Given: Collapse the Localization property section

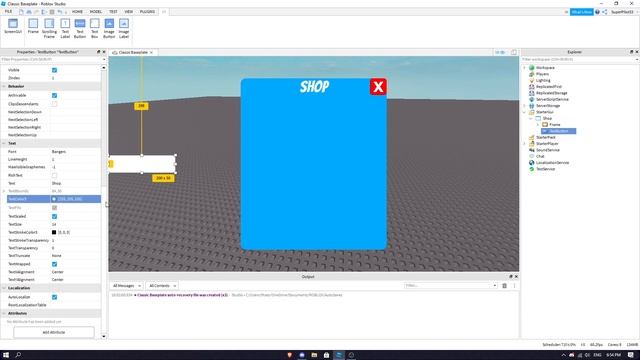Looking at the screenshot, I should pos(4,288).
